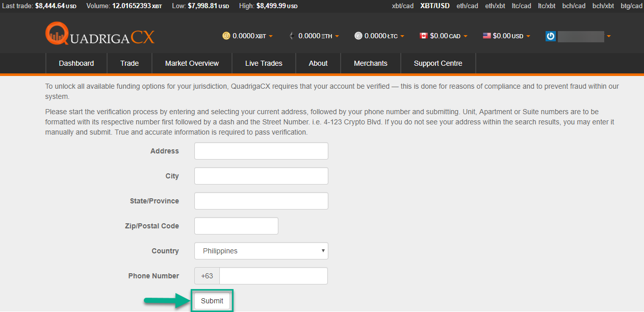Select the eth/xbt trading pair
The image size is (644, 312).
[495, 6]
